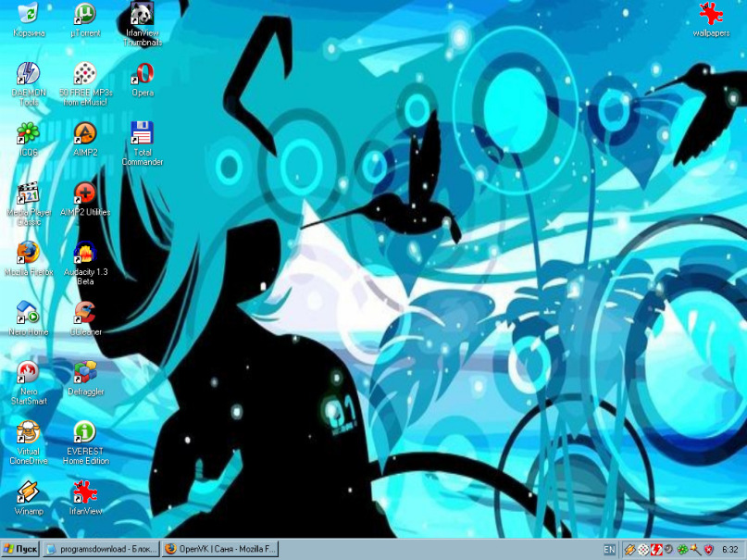
Task: Launch Media Player Classic shortcut
Action: tap(29, 204)
